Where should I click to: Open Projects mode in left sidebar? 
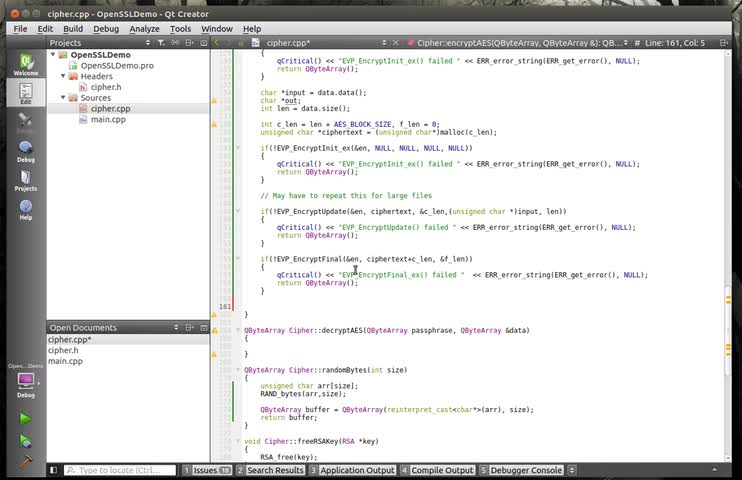26,180
